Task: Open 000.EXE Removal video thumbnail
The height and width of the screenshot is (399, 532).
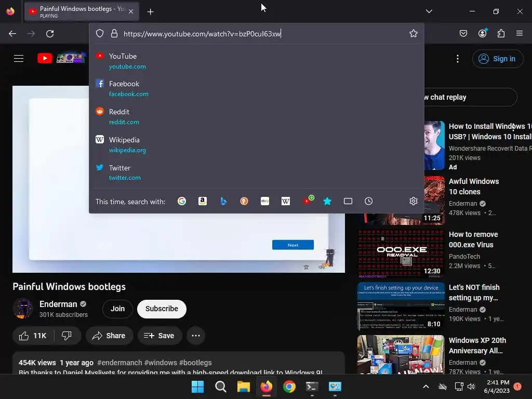Action: pos(401,254)
